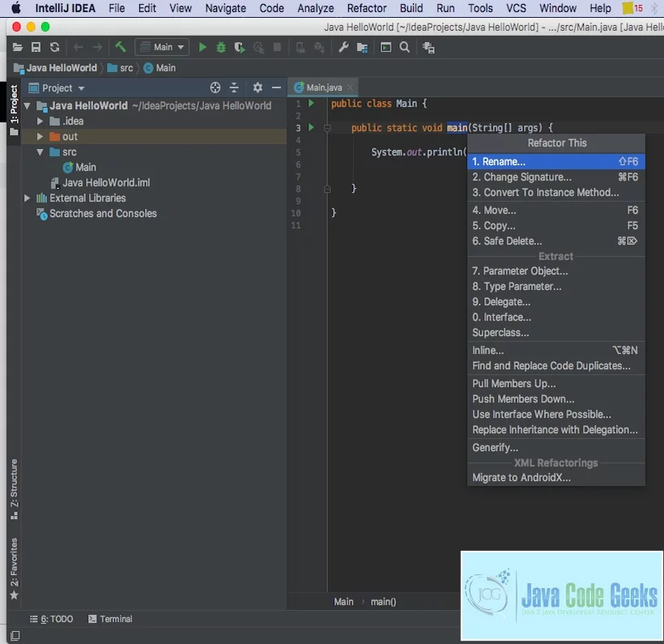Expand the .idea folder

40,122
